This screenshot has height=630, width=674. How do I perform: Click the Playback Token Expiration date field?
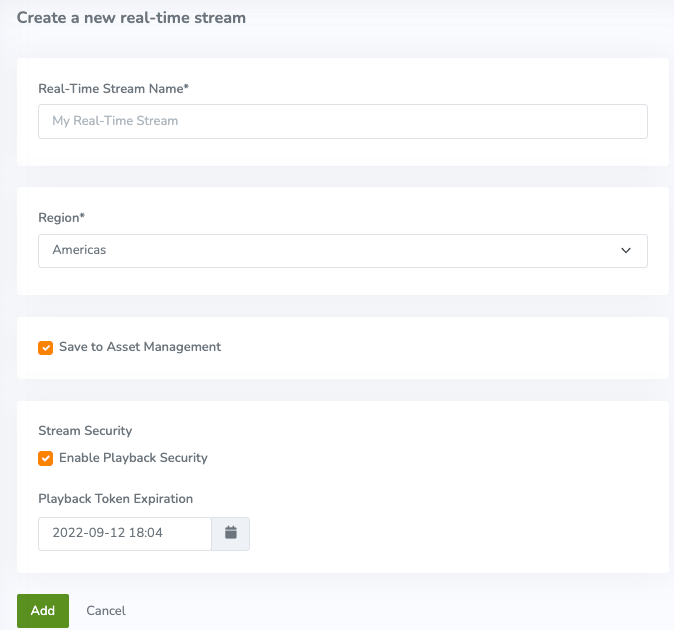tap(124, 533)
